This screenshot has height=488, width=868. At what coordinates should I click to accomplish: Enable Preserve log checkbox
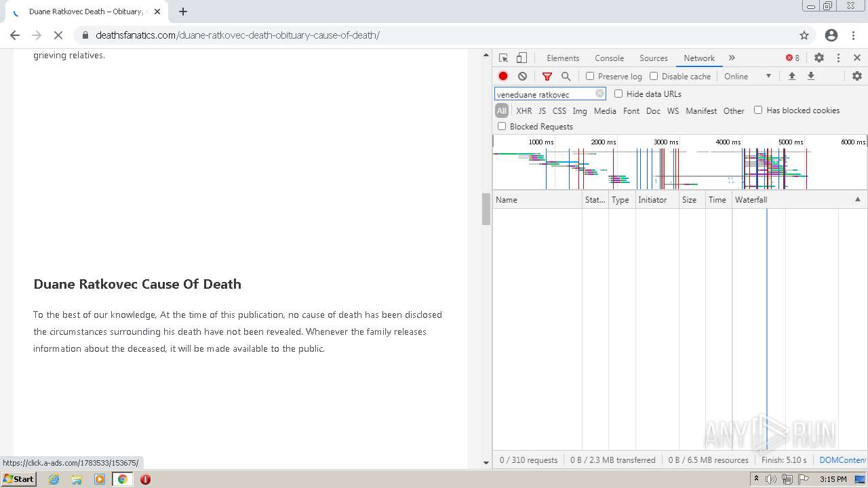pyautogui.click(x=590, y=76)
